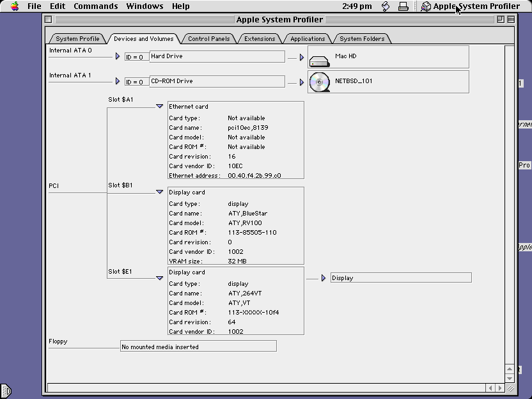The image size is (532, 399).
Task: Collapse the Slot $E1 display card details
Action: click(159, 278)
